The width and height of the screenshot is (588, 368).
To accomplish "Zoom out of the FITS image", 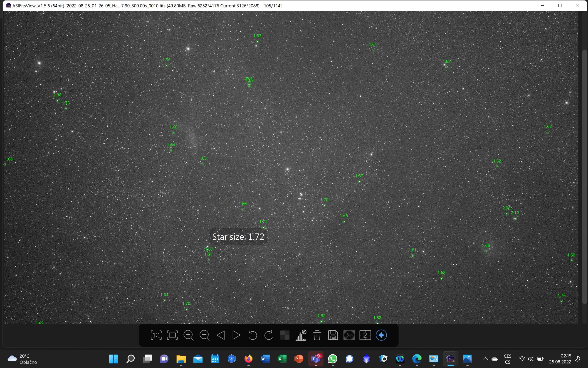I will (x=204, y=335).
